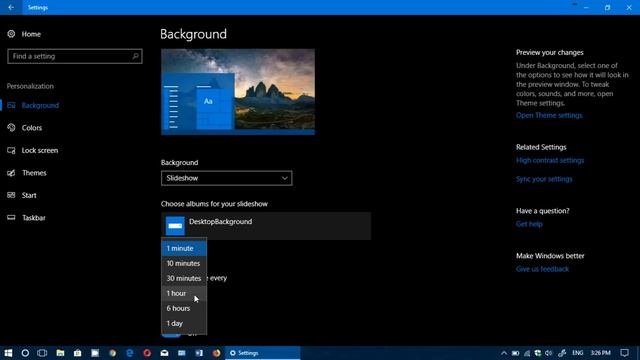Switch to Start personalization settings
The width and height of the screenshot is (640, 360).
point(29,196)
